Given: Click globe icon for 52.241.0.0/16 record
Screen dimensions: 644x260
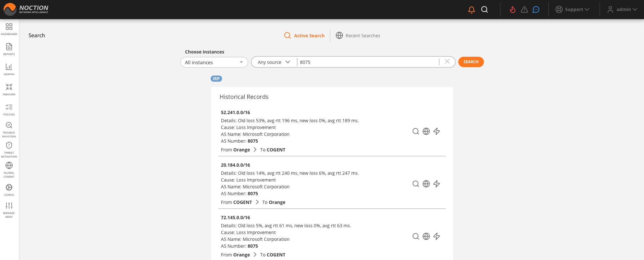Looking at the screenshot, I should pos(426,131).
